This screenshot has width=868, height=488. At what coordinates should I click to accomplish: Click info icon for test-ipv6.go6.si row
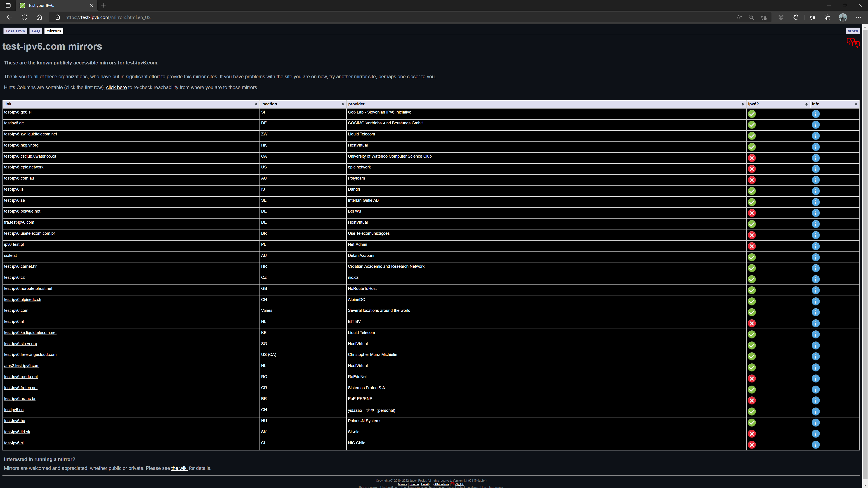click(x=815, y=114)
